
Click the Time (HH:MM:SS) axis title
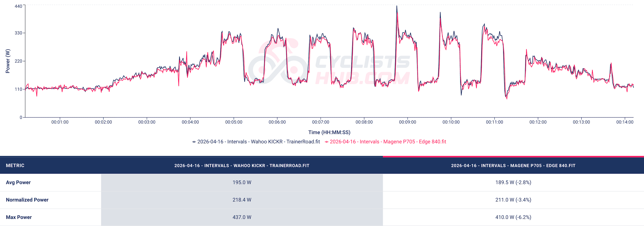pos(329,132)
